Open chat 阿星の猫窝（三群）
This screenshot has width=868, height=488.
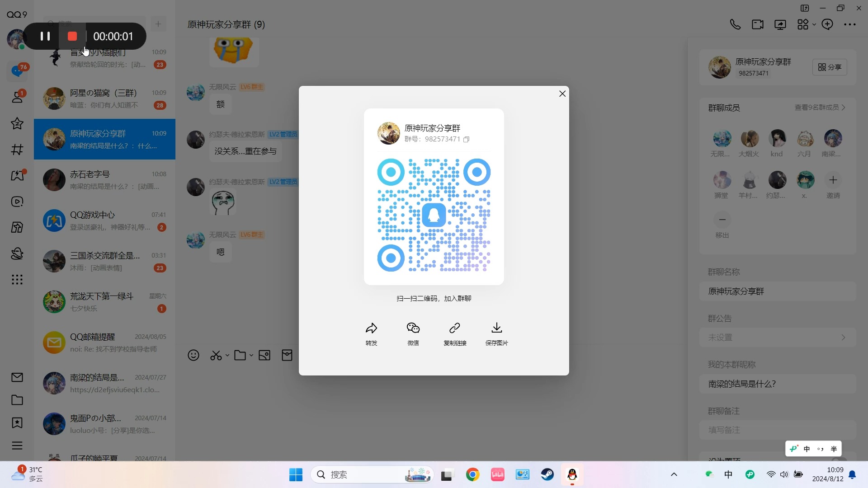click(x=104, y=99)
